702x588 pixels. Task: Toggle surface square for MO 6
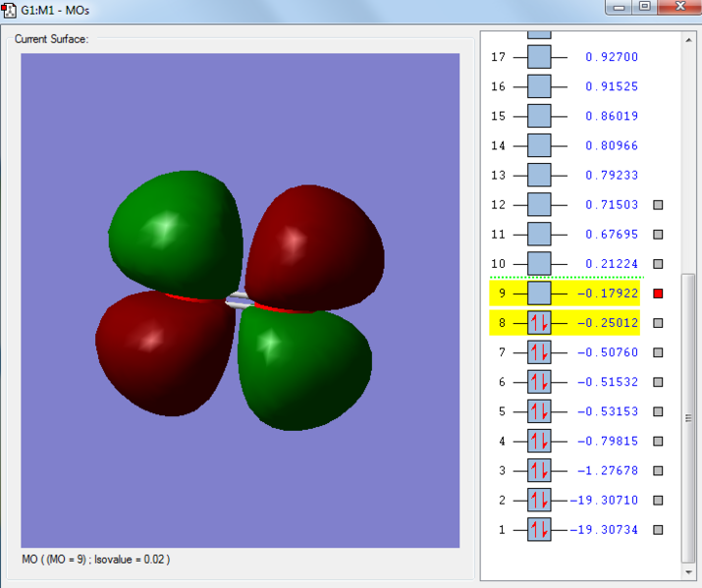coord(658,382)
